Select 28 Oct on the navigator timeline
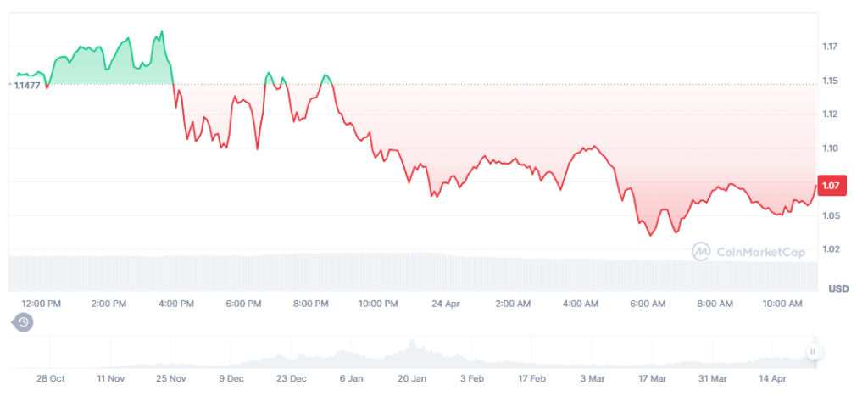This screenshot has width=868, height=402. pos(52,377)
